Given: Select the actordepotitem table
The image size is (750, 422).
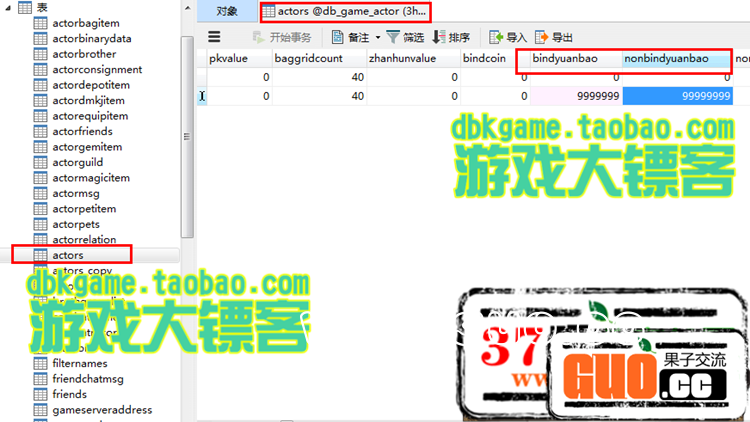Looking at the screenshot, I should coord(91,85).
